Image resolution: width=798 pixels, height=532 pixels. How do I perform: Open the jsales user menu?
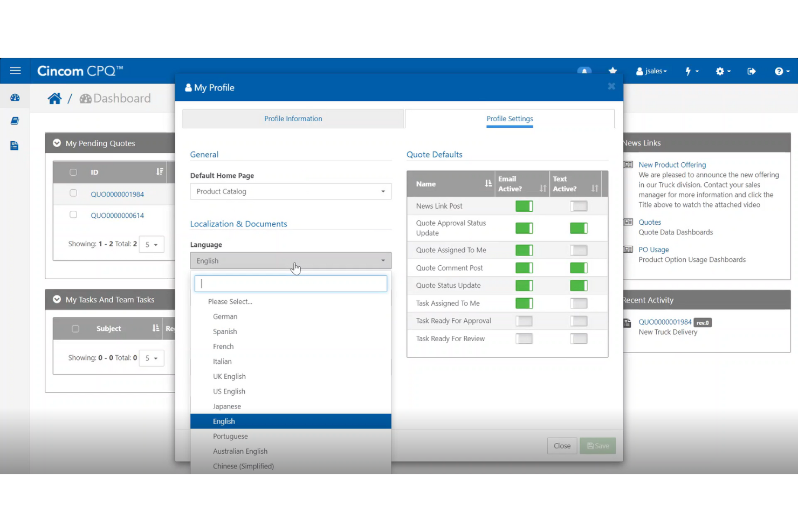[651, 71]
